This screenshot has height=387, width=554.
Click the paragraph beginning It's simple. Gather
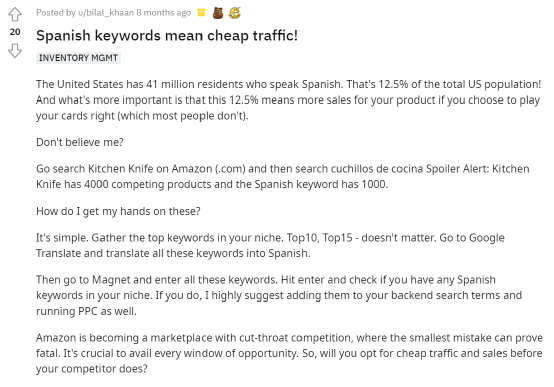tap(270, 245)
